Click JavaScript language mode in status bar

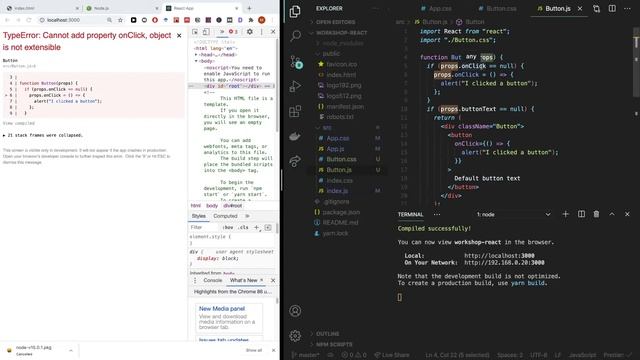(582, 355)
